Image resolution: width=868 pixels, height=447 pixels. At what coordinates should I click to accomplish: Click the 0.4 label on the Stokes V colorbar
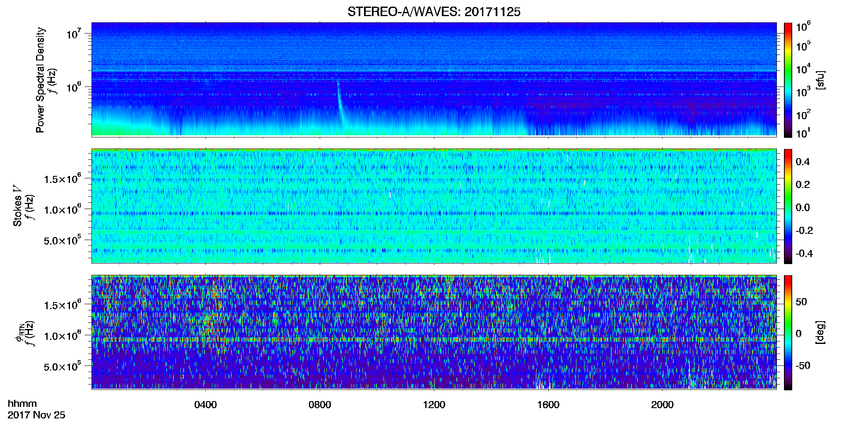[803, 162]
